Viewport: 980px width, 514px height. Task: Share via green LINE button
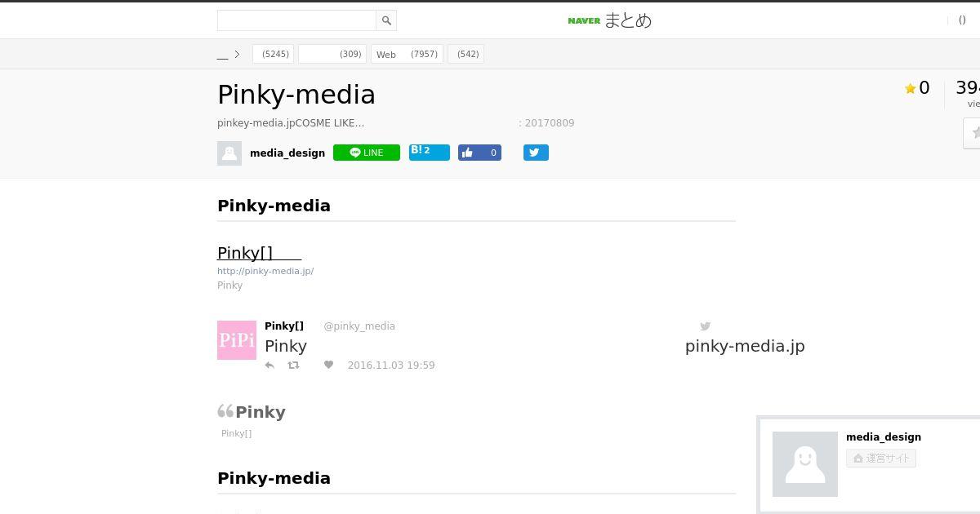tap(367, 153)
